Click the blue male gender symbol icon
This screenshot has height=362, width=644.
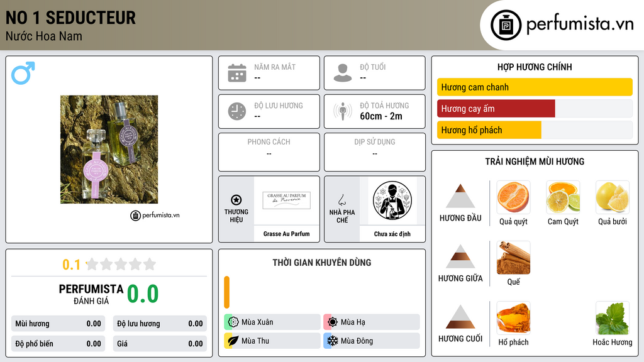point(23,73)
